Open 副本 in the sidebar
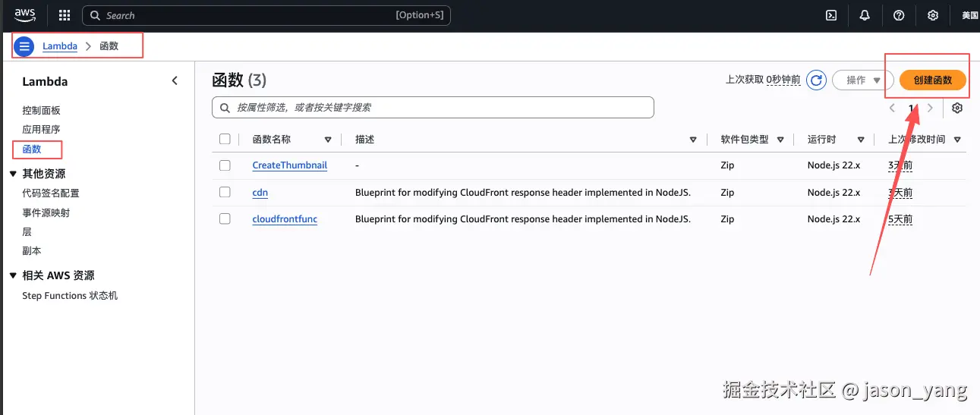The height and width of the screenshot is (415, 980). click(x=32, y=250)
